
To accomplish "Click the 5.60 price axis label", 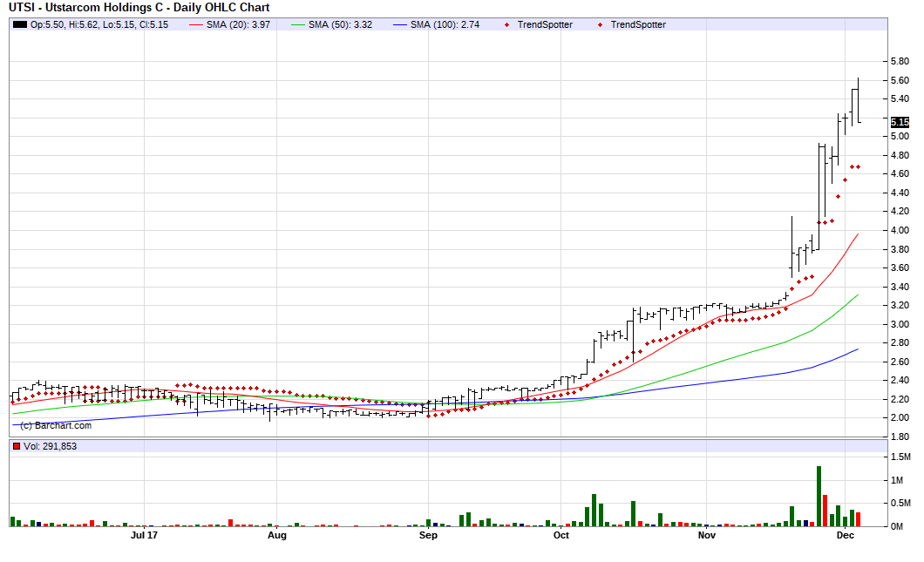I will [900, 81].
